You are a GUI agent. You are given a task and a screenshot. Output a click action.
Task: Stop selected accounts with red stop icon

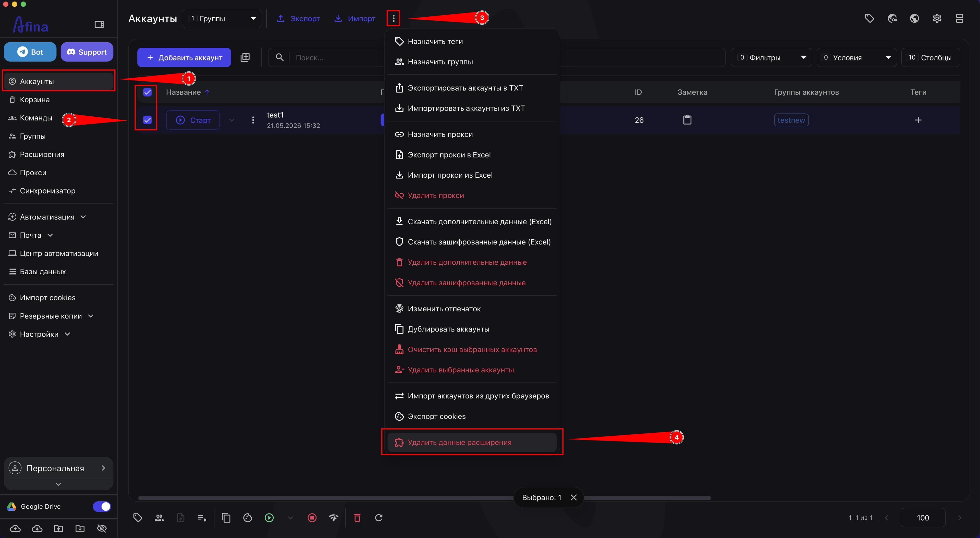[312, 517]
